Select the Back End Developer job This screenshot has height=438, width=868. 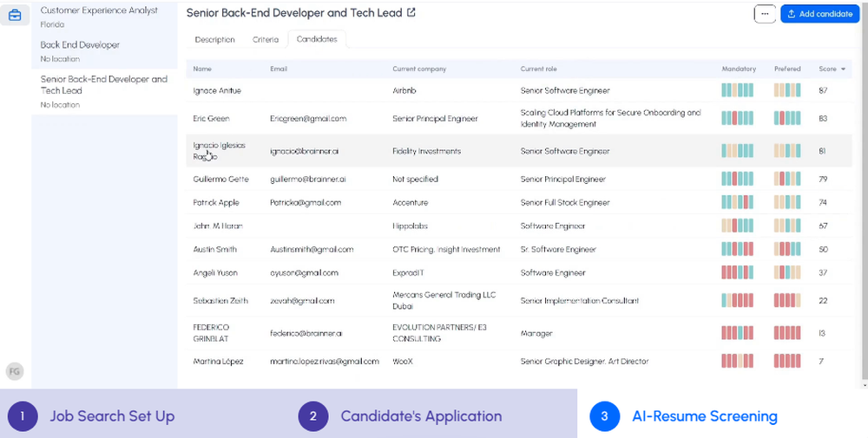pyautogui.click(x=80, y=45)
